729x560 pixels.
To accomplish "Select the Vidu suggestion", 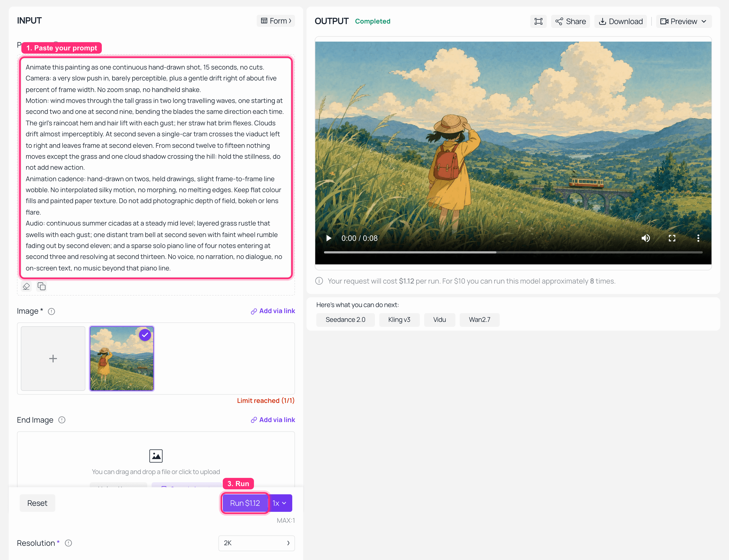I will pos(439,320).
